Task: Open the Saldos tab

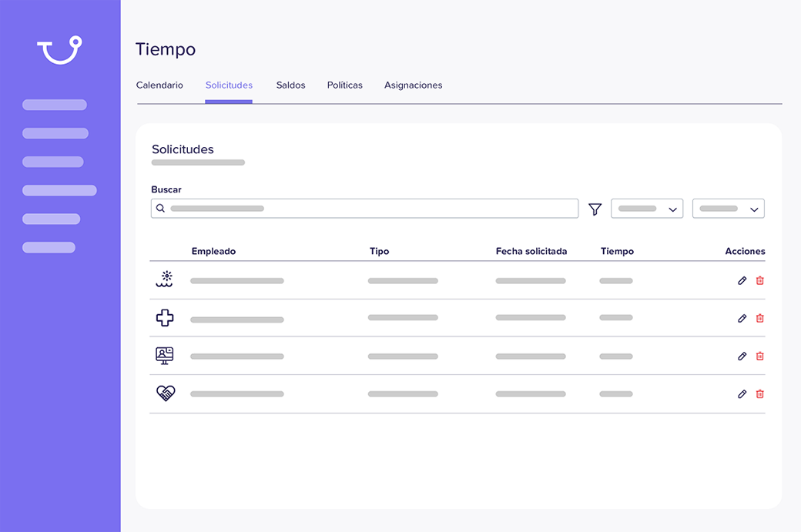Action: (290, 85)
